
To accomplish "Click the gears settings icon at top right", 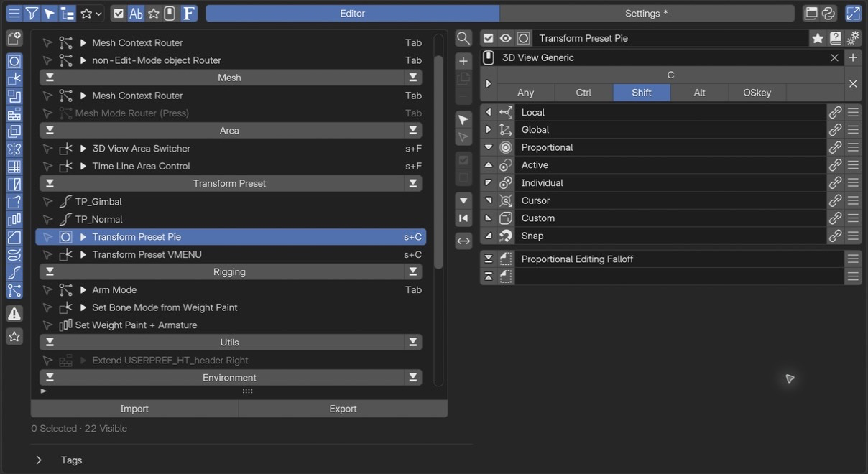I will [853, 38].
